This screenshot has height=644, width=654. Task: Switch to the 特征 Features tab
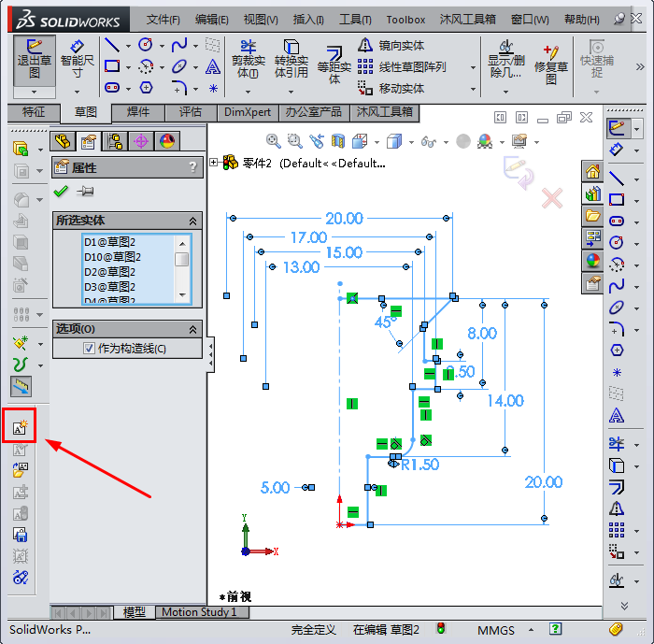pos(34,112)
